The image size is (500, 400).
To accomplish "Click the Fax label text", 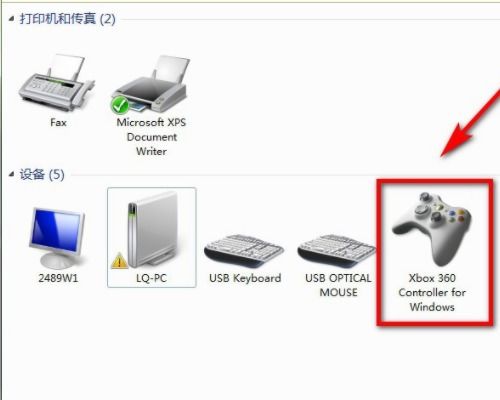I will (58, 123).
